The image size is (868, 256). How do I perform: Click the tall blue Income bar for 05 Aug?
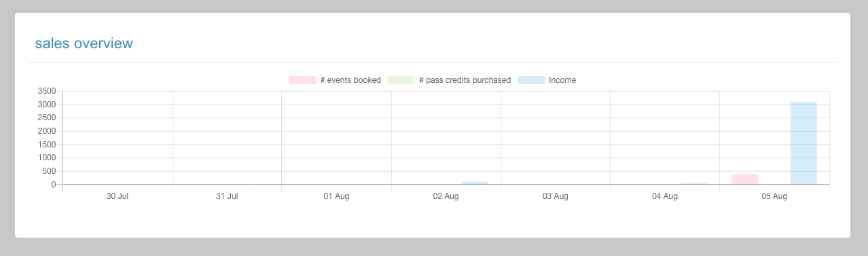click(x=803, y=143)
